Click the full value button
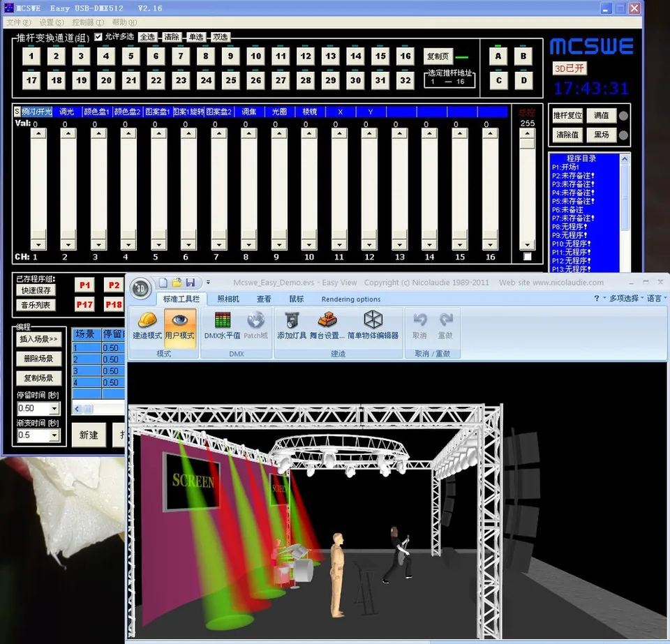 (x=601, y=115)
